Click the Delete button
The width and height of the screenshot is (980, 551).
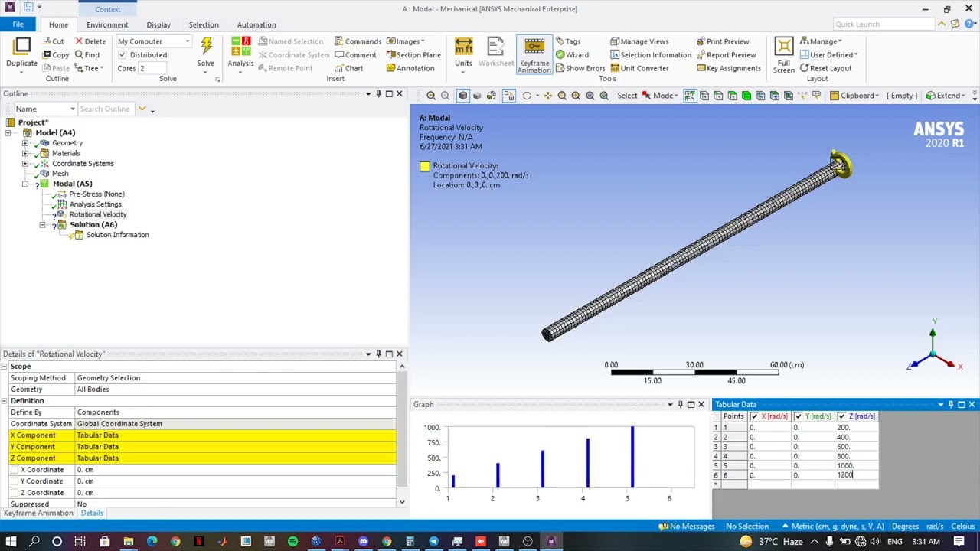[90, 41]
